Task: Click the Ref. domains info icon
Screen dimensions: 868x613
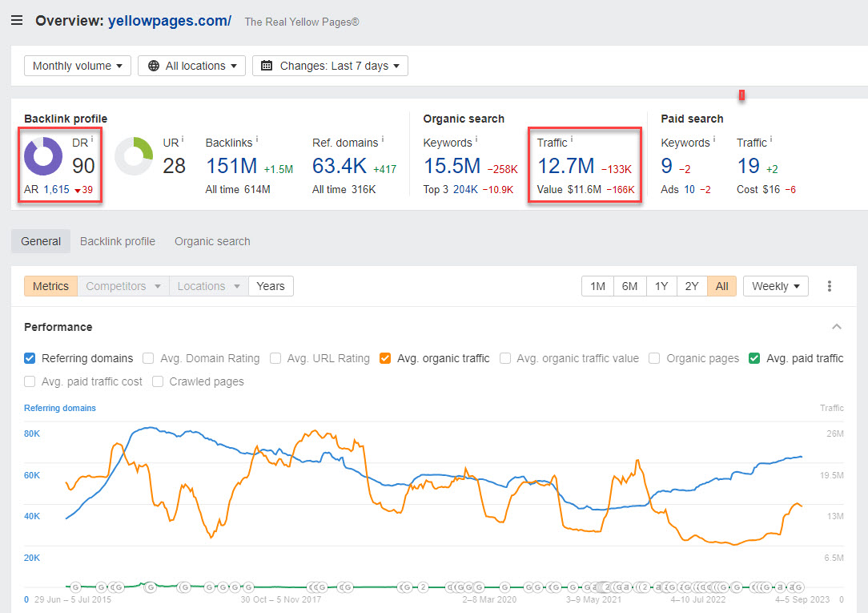Action: coord(383,139)
